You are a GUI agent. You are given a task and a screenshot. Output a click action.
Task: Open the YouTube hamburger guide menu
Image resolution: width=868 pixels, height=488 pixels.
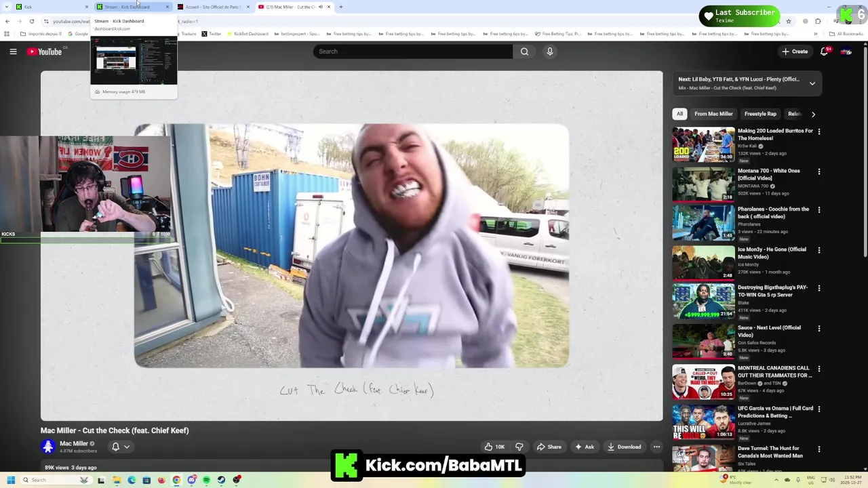[x=13, y=52]
